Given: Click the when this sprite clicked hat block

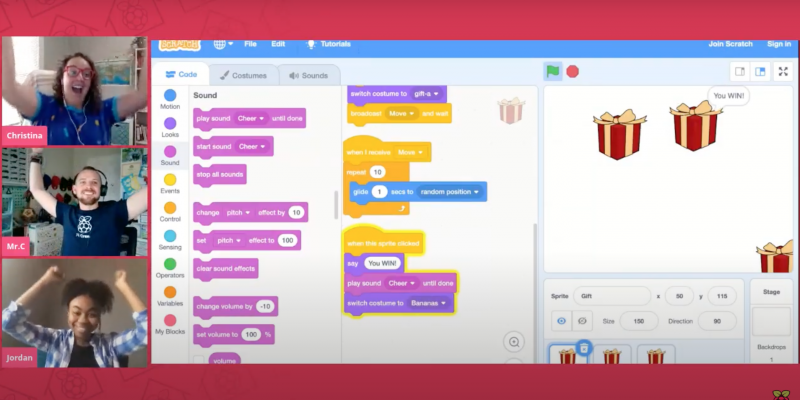Looking at the screenshot, I should pos(383,242).
